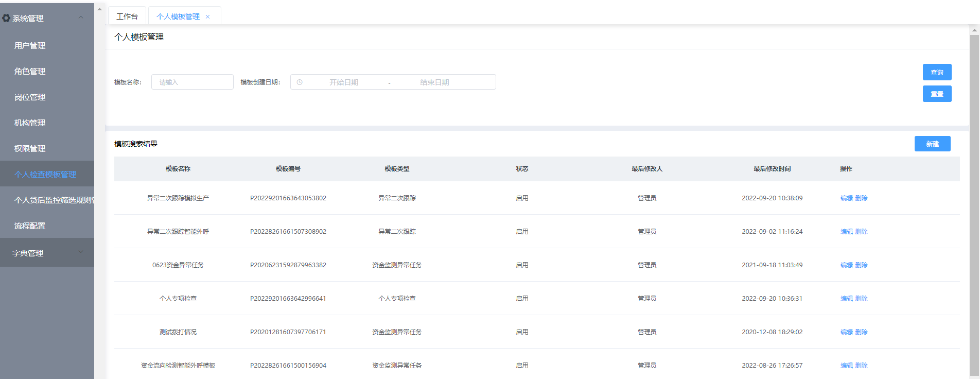Delete the 资金流向检测智能外呼模板 template
This screenshot has width=980, height=379.
click(861, 365)
